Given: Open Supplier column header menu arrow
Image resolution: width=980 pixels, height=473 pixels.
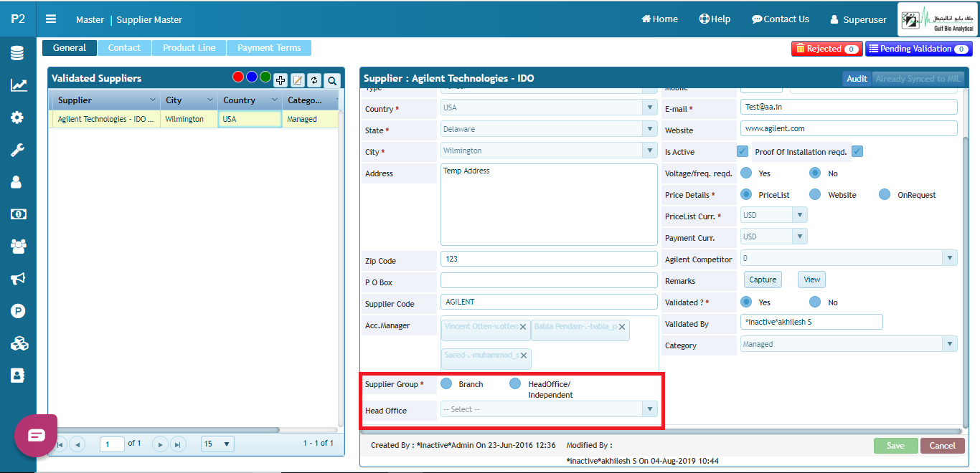Looking at the screenshot, I should 152,100.
